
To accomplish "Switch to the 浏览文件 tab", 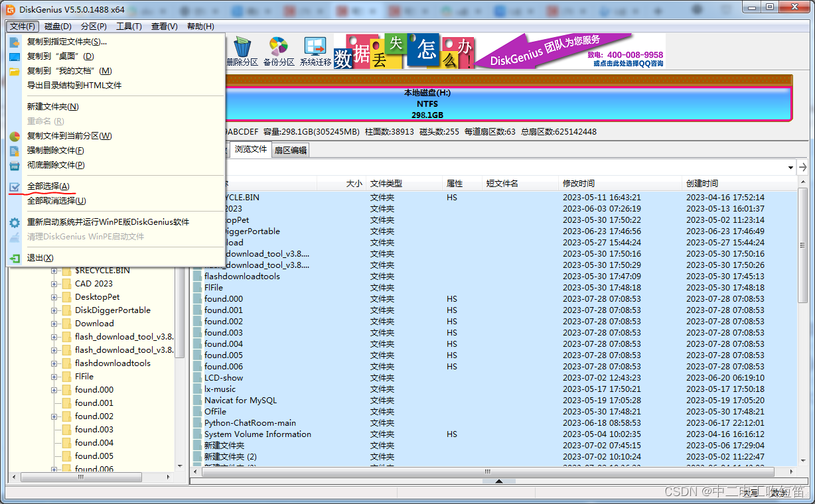I will tap(251, 150).
